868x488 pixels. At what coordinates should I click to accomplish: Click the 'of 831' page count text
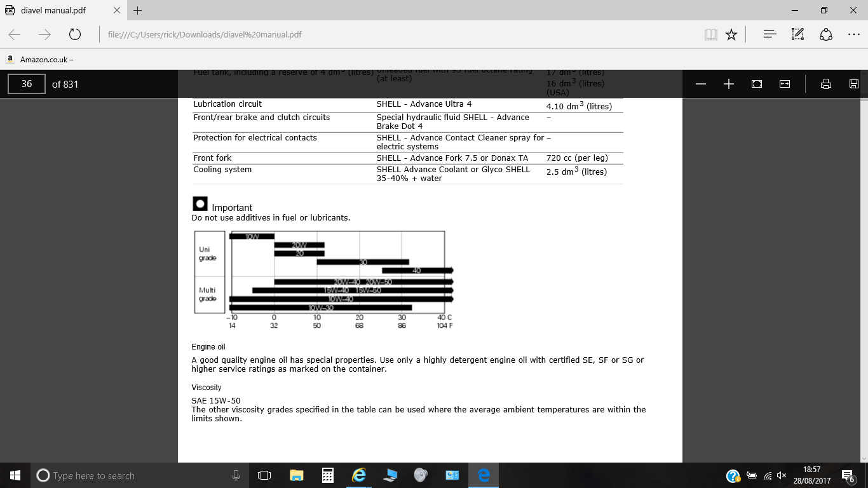pos(65,84)
